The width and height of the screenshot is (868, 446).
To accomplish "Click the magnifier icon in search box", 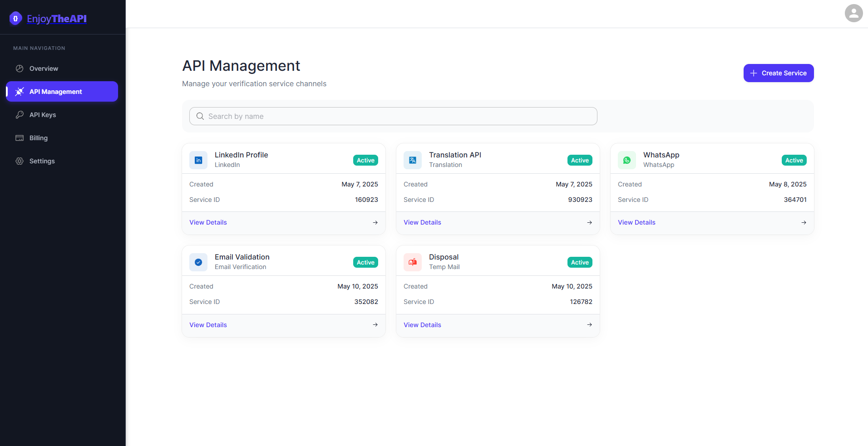I will [x=200, y=116].
